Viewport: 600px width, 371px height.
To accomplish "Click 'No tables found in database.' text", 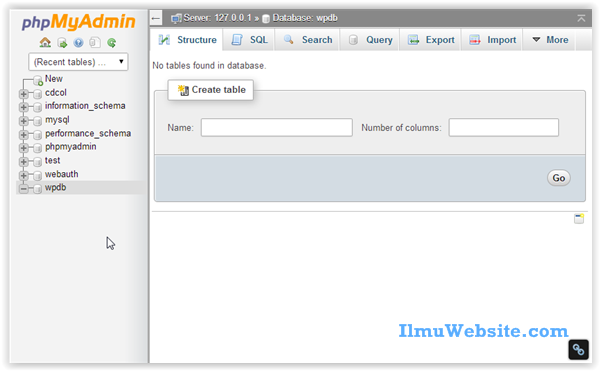I will point(209,66).
